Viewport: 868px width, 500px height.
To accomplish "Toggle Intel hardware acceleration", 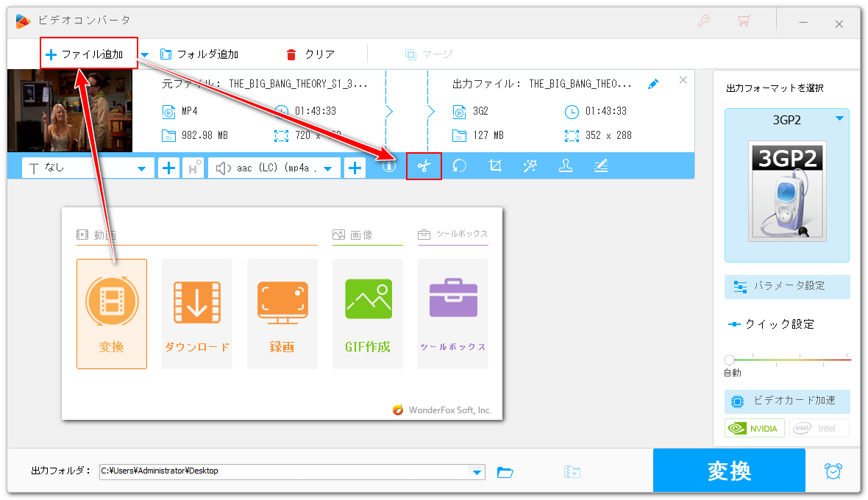I will coord(819,429).
